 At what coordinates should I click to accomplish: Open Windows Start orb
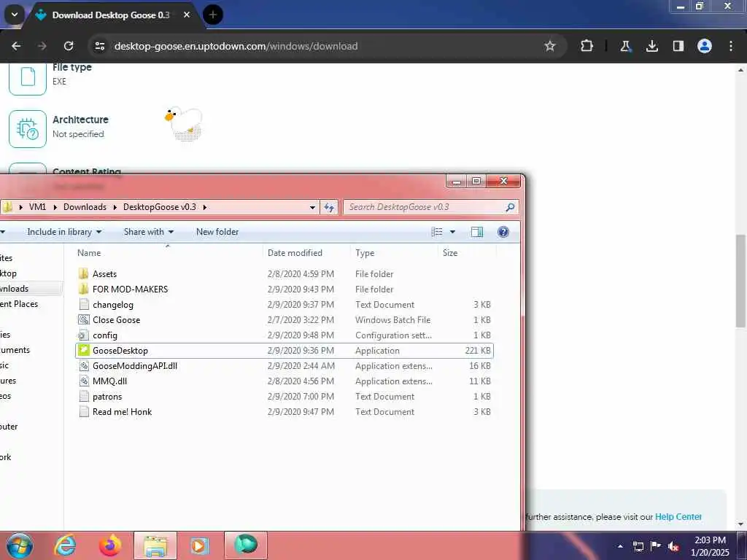pos(20,545)
